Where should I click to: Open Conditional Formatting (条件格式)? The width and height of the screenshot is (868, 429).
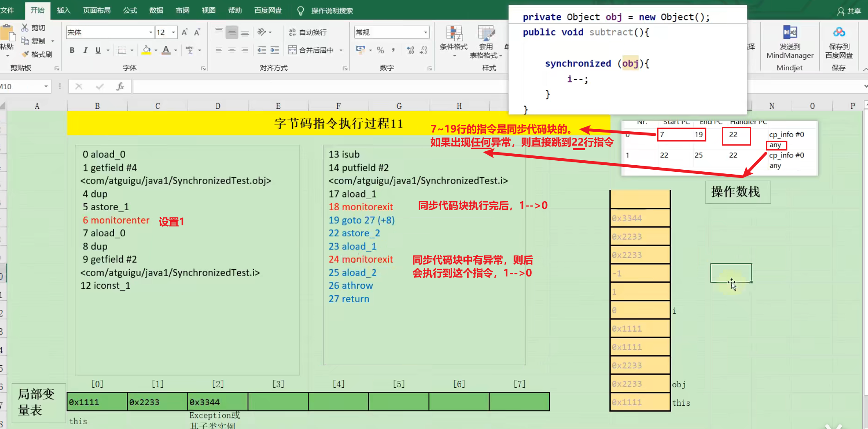(x=454, y=41)
